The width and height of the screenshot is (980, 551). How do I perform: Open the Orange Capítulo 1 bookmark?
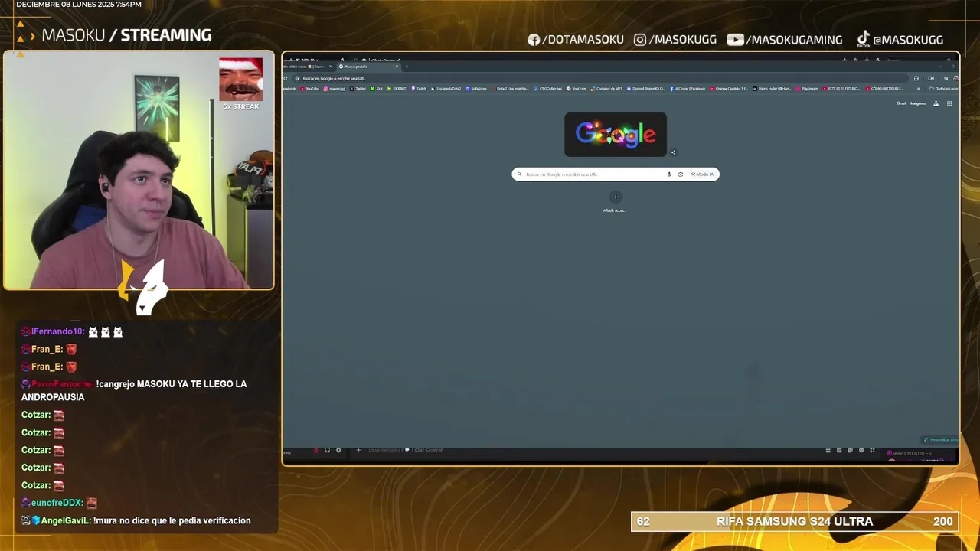pos(730,89)
